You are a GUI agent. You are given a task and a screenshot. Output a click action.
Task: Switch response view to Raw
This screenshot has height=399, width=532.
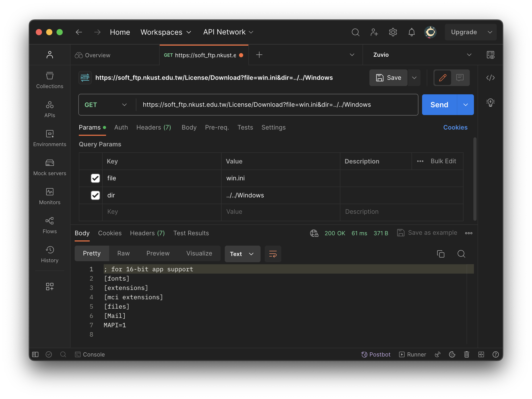[123, 253]
